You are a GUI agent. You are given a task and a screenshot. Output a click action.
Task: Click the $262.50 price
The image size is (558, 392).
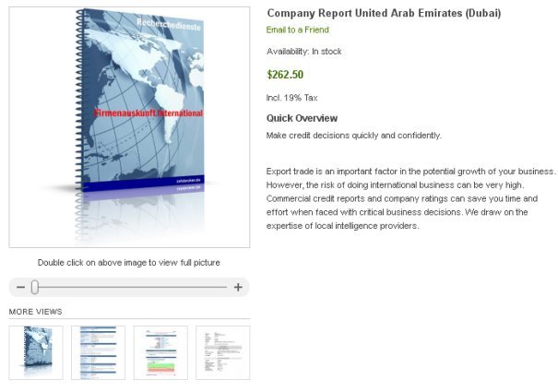(285, 75)
